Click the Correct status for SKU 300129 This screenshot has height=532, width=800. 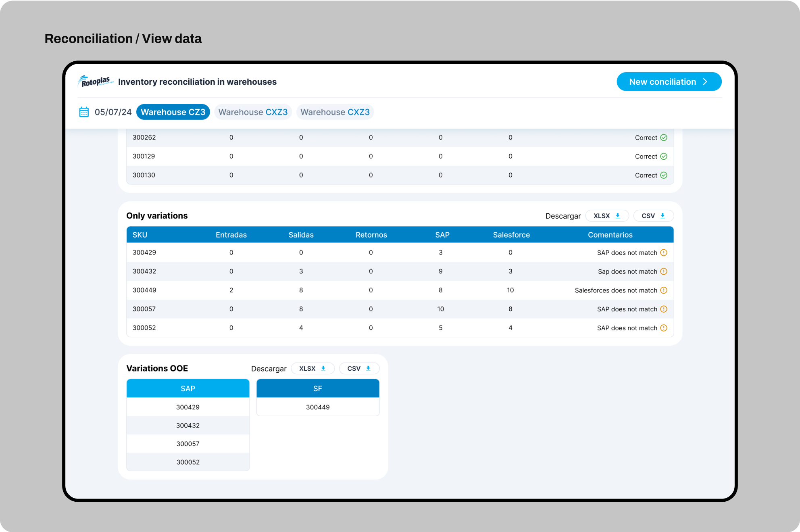pos(646,156)
